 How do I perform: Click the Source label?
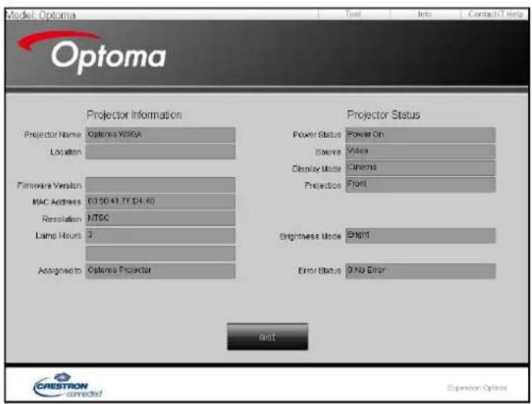tap(328, 151)
